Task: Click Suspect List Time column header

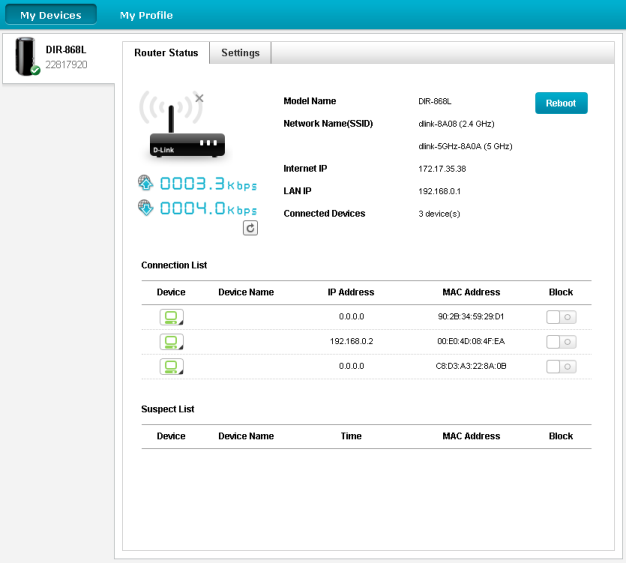Action: pos(351,436)
